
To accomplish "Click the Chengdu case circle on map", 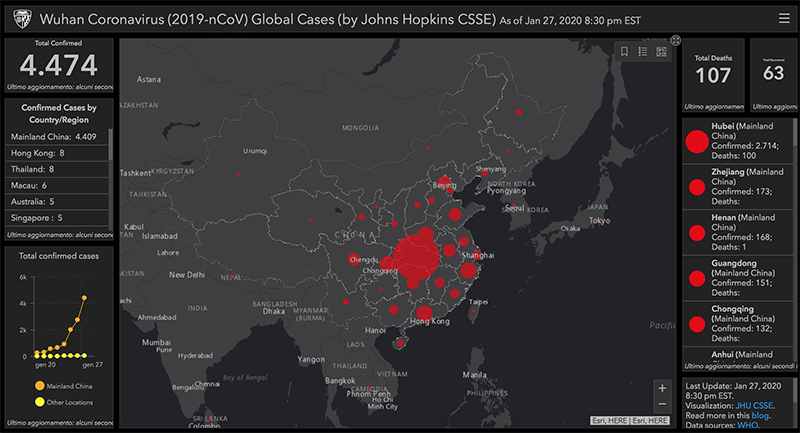I will pyautogui.click(x=354, y=259).
